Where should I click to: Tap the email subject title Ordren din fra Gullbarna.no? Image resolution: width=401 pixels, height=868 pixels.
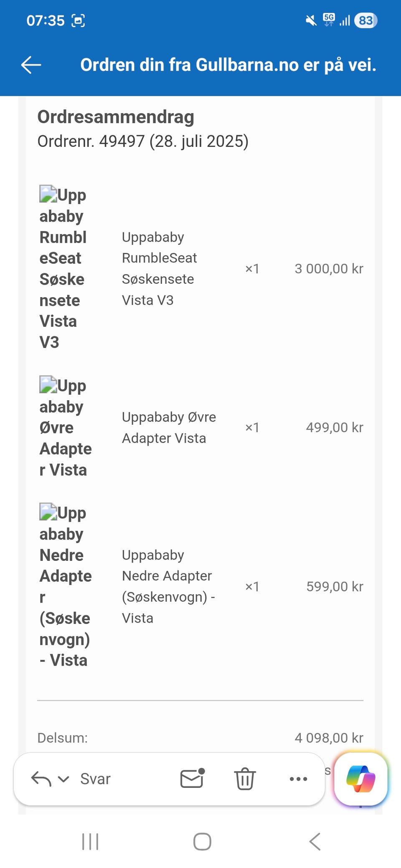coord(228,65)
